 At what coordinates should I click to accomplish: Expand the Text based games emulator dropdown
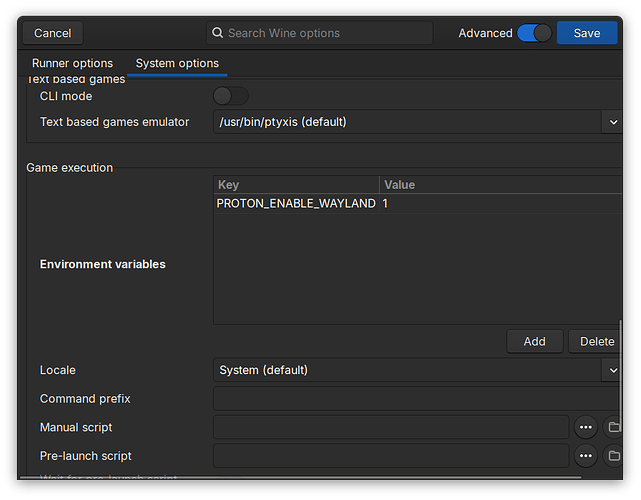611,122
